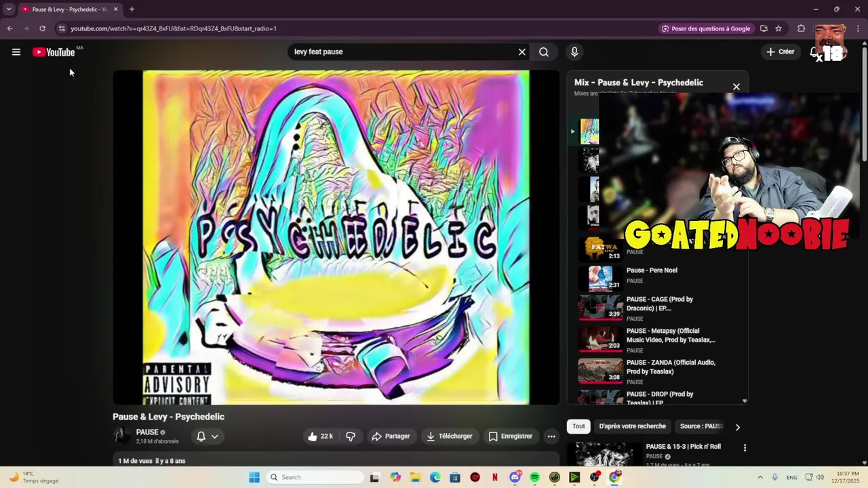Open the PAUSE channel avatar
868x488 pixels.
click(122, 436)
